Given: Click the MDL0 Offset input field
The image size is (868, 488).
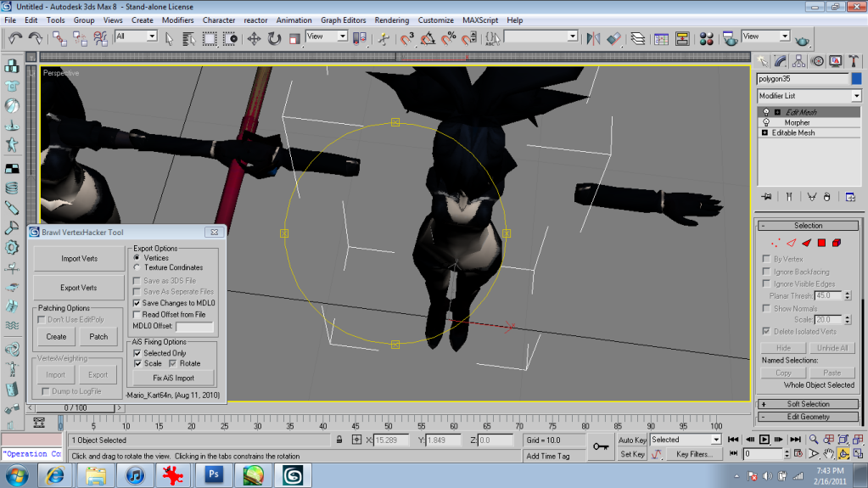Looking at the screenshot, I should tap(194, 326).
